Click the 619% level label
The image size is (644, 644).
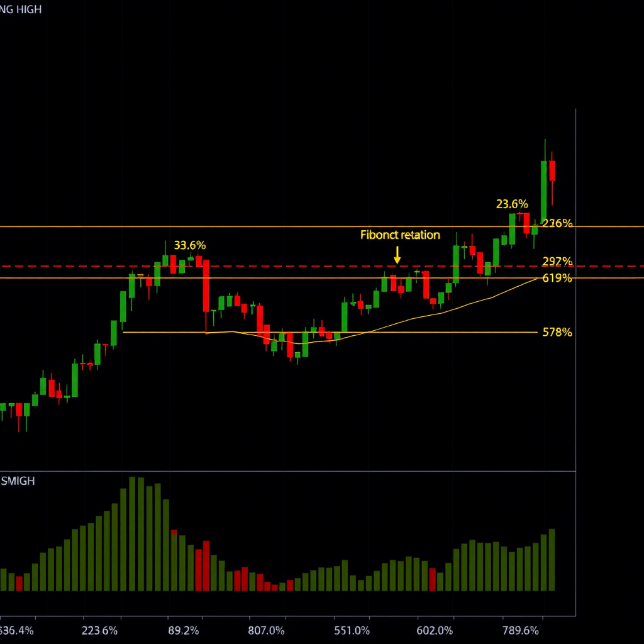[x=557, y=278]
